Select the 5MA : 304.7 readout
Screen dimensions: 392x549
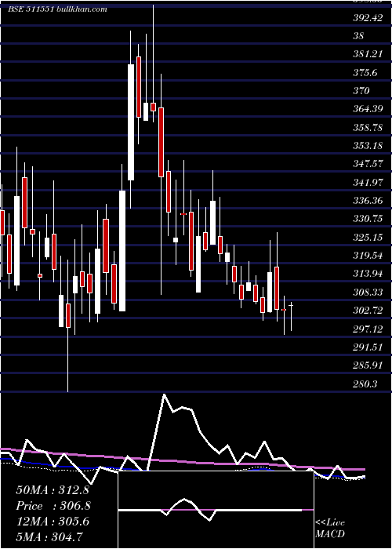click(49, 537)
